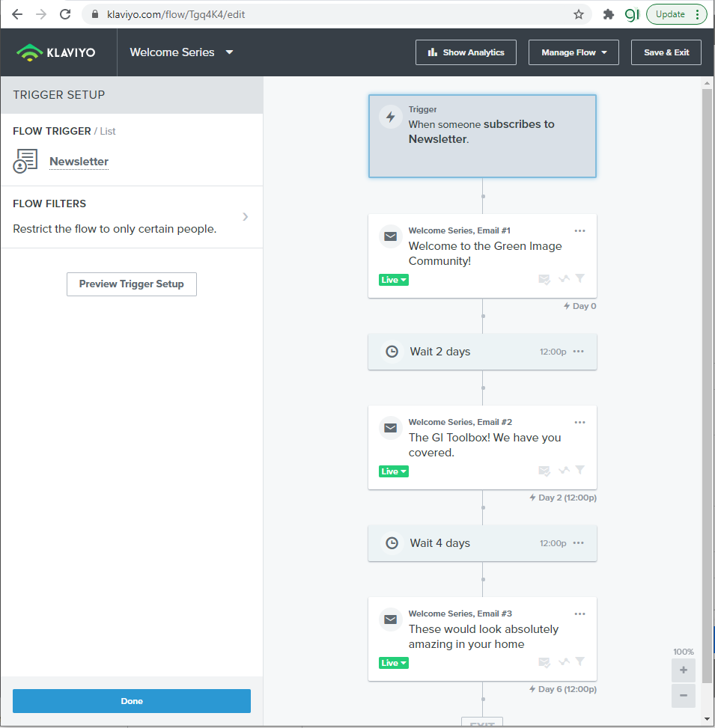Viewport: 715px width, 728px height.
Task: Click the Newsletter list icon
Action: coord(25,161)
